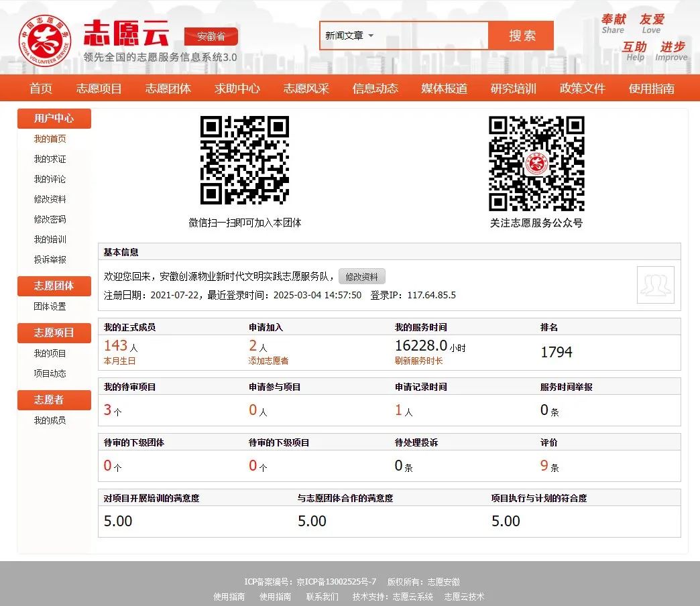Open the 志愿项目 nav item
The width and height of the screenshot is (700, 606).
coord(99,88)
